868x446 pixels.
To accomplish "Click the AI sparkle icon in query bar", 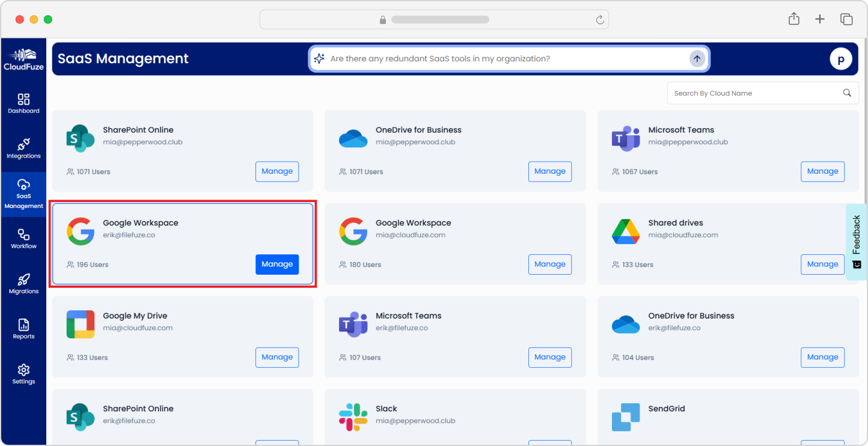I will point(319,58).
